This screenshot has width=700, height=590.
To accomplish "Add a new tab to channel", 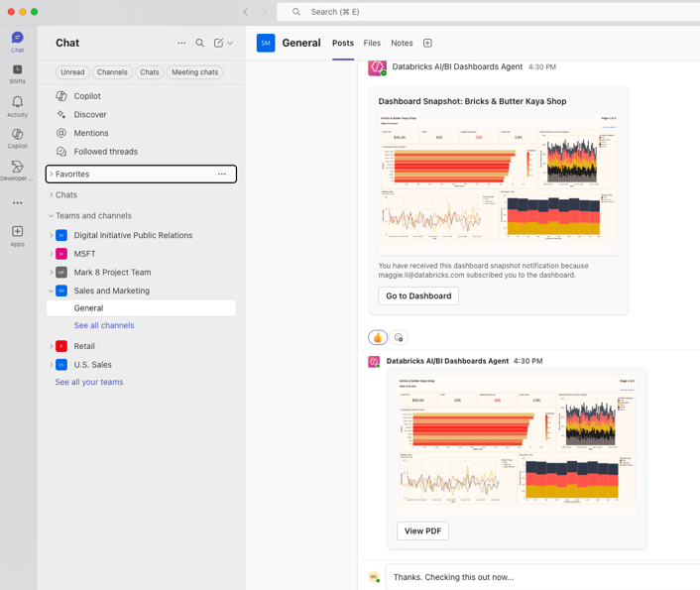I will click(x=427, y=43).
